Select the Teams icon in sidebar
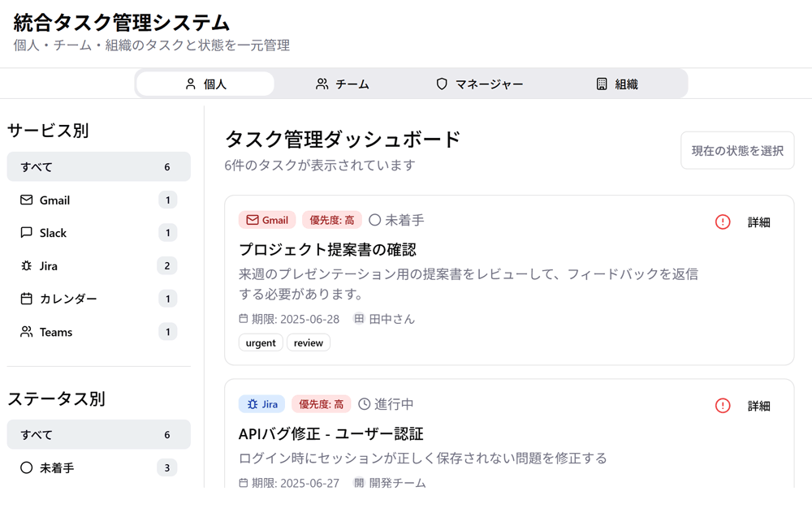812x521 pixels. coord(24,331)
